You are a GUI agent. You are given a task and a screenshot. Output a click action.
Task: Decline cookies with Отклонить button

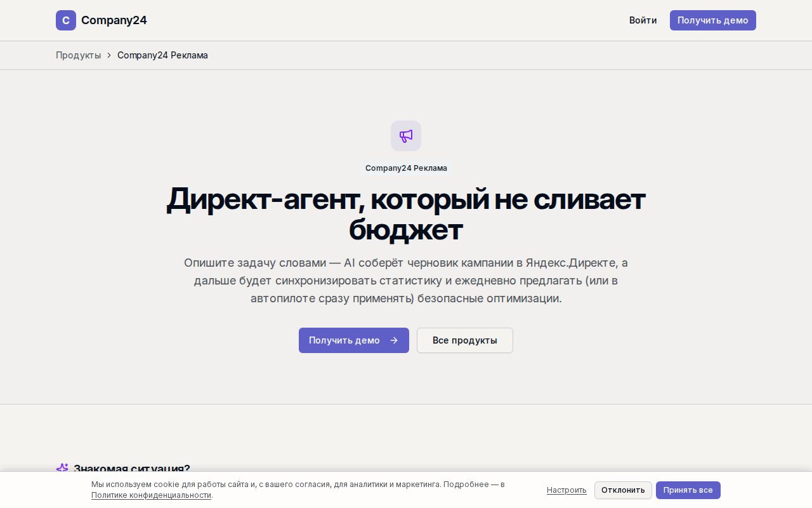(623, 490)
